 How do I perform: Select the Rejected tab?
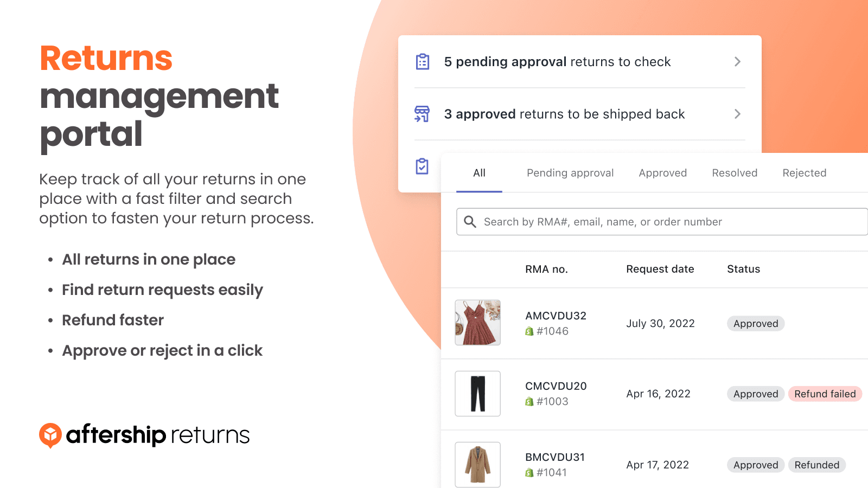click(x=805, y=172)
